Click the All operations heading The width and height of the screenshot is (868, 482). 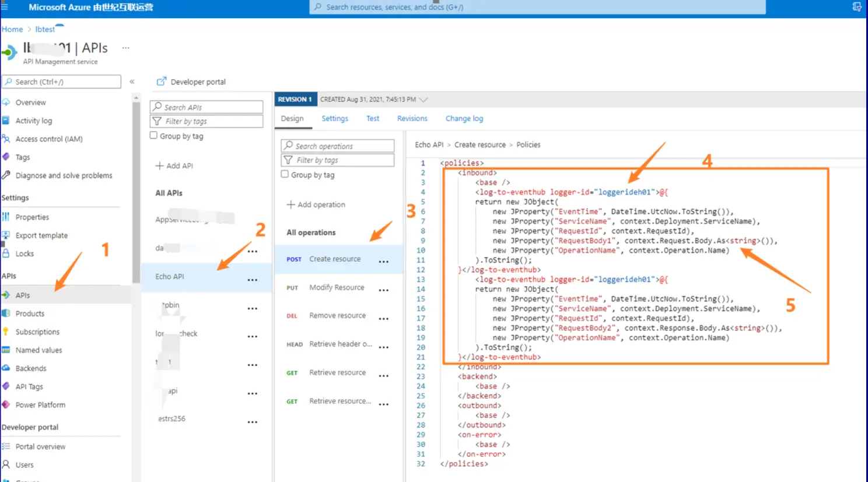point(311,233)
